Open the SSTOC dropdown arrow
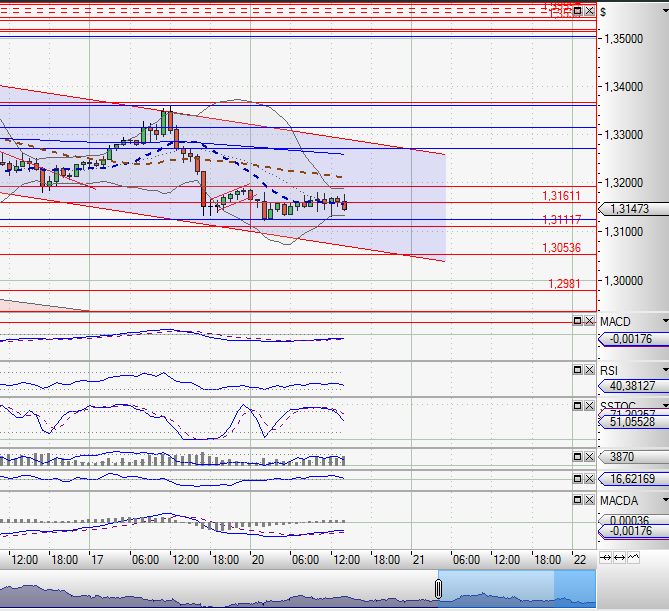Image resolution: width=669 pixels, height=611 pixels. [665, 405]
